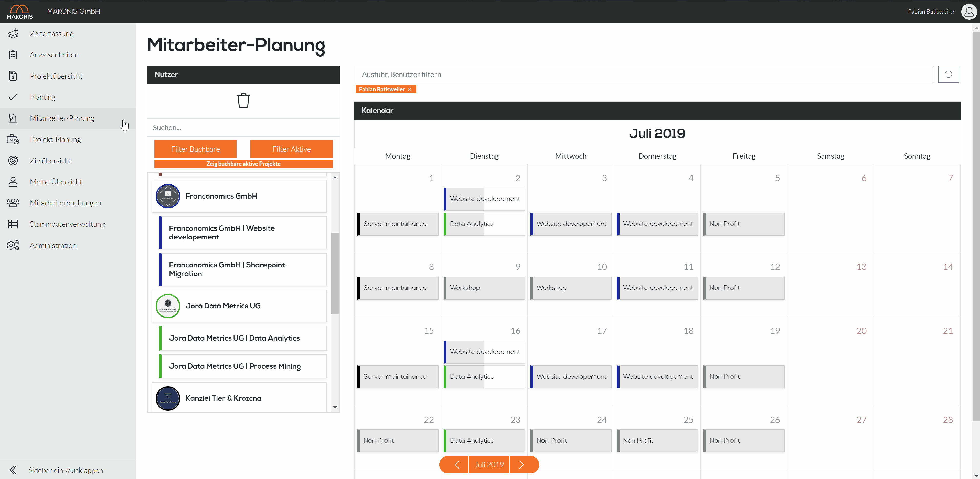The height and width of the screenshot is (479, 980).
Task: Select Jora Data Metrics UG | Data Analytics
Action: (243, 338)
